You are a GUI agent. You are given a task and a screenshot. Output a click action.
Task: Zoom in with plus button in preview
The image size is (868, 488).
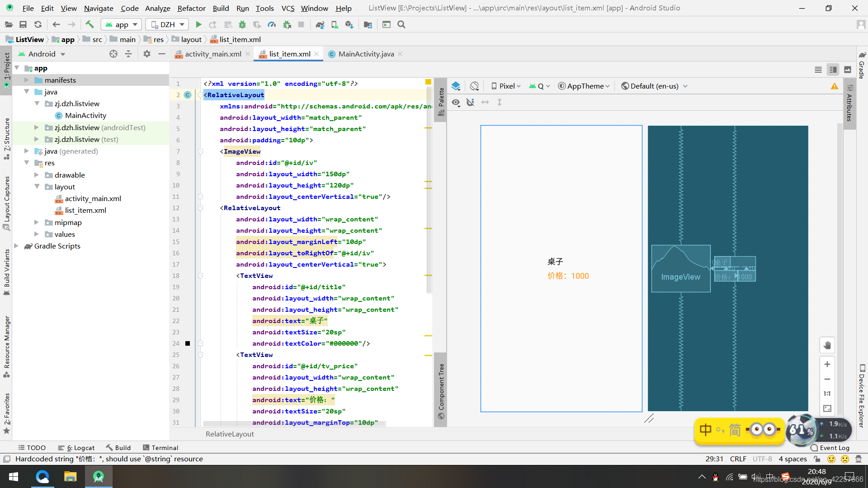click(827, 364)
